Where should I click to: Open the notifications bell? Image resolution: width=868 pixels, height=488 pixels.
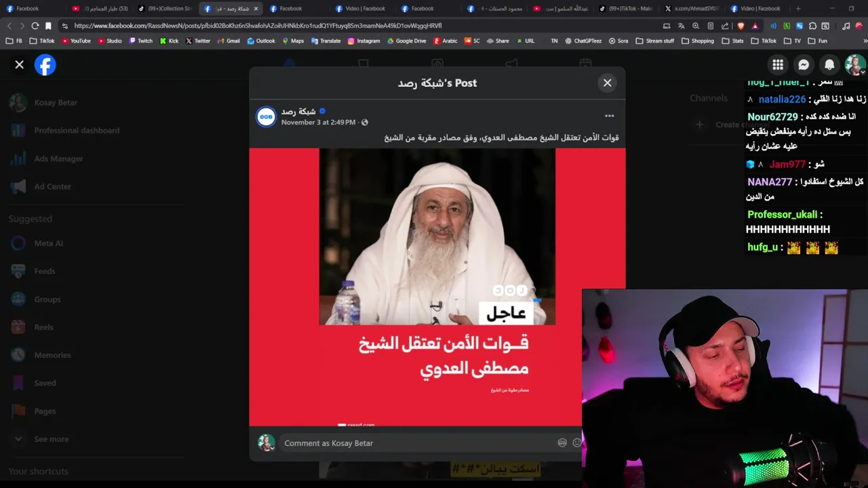[829, 65]
